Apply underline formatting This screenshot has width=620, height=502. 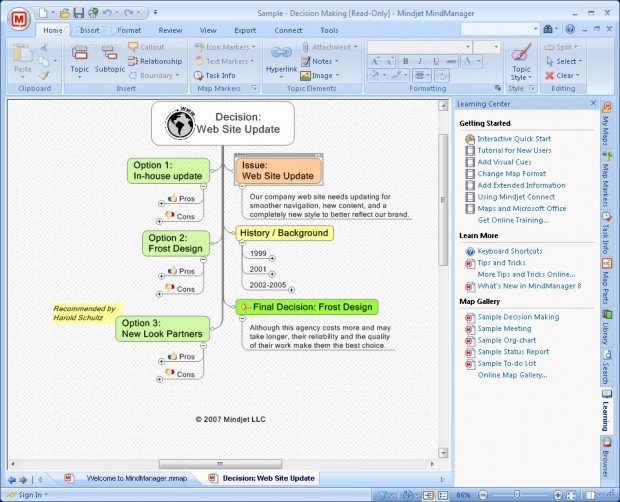[436, 61]
